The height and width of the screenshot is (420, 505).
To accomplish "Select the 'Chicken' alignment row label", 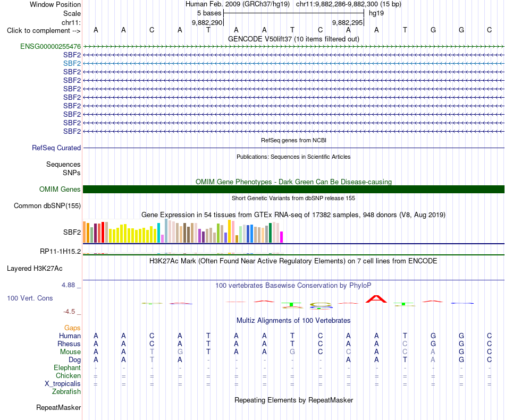I will [x=68, y=375].
